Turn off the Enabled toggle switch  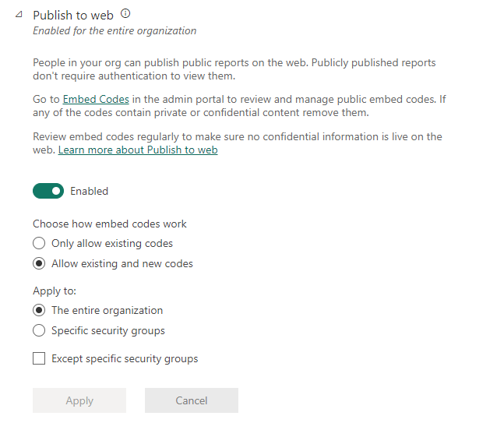48,191
